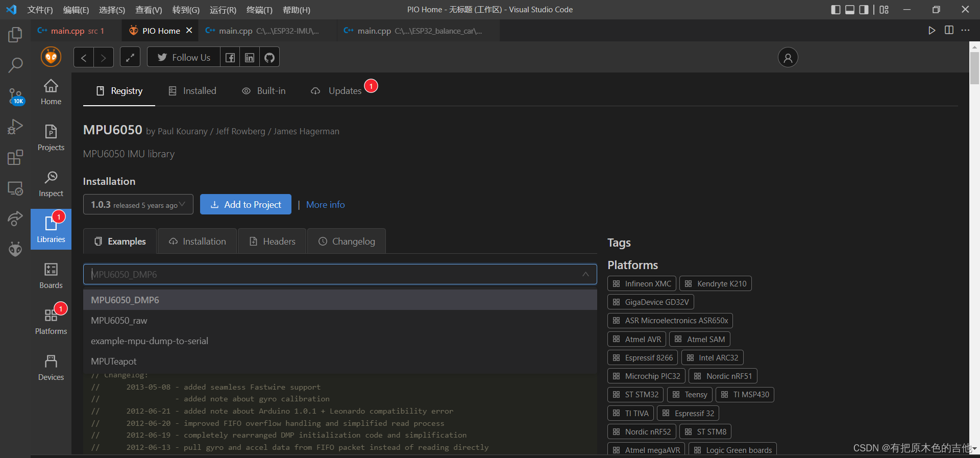
Task: Toggle the primary side bar layout
Action: click(836, 10)
